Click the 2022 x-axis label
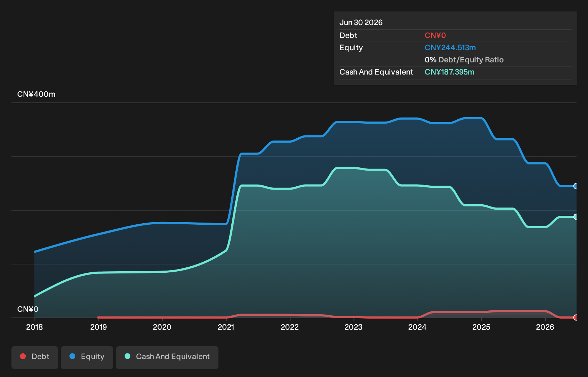This screenshot has width=588, height=377. 290,327
